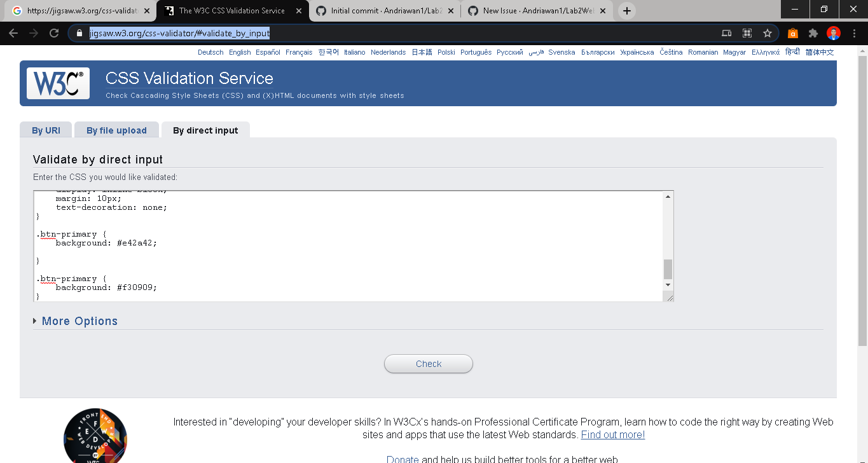Bookmark this page with the star
The height and width of the screenshot is (463, 868).
tap(768, 33)
